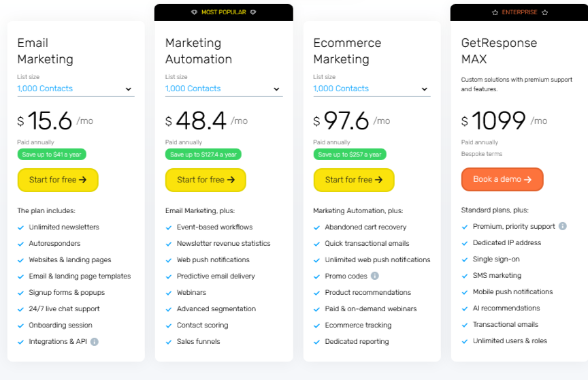Click diamond icon right of MOST POPULAR
Screen dimensions: 588x380
[253, 12]
